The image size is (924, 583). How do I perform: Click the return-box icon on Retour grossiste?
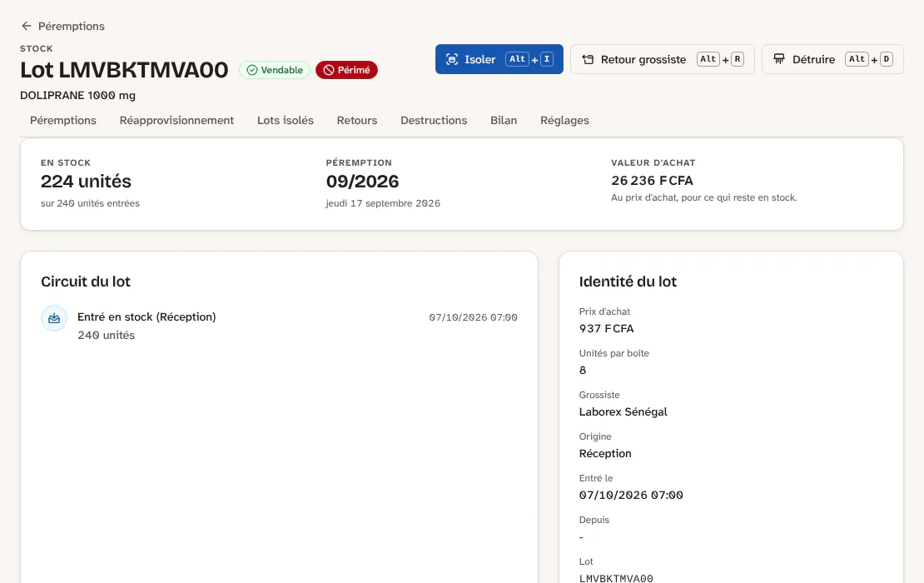pyautogui.click(x=588, y=59)
